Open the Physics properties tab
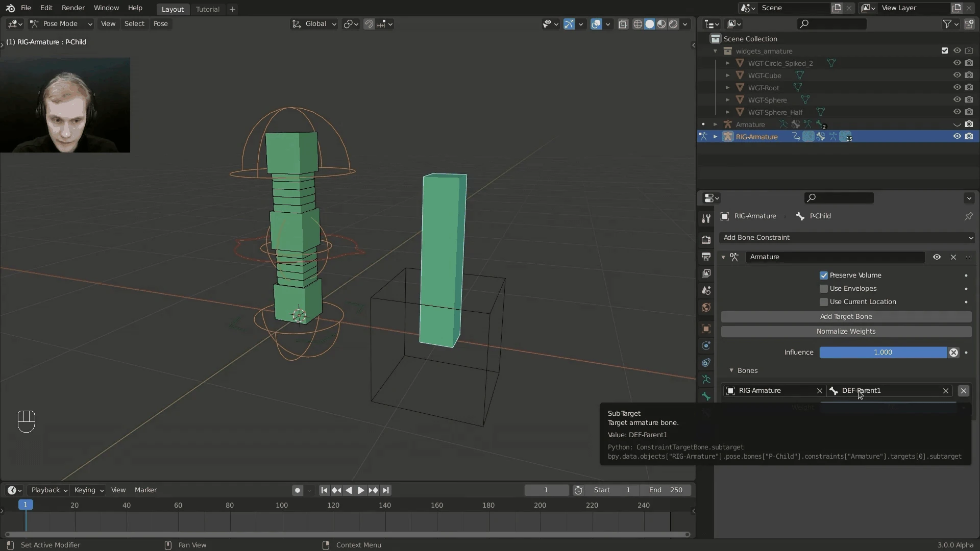 click(x=706, y=345)
